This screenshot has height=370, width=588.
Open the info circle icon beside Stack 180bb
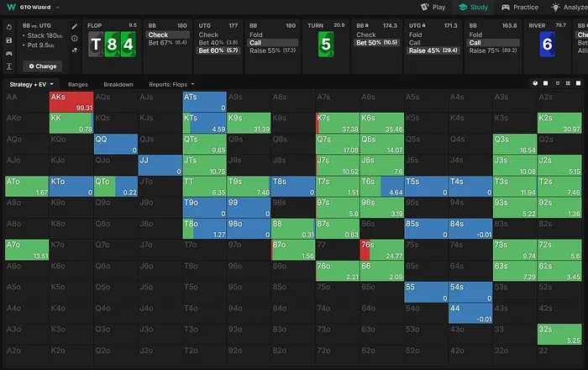[75, 39]
